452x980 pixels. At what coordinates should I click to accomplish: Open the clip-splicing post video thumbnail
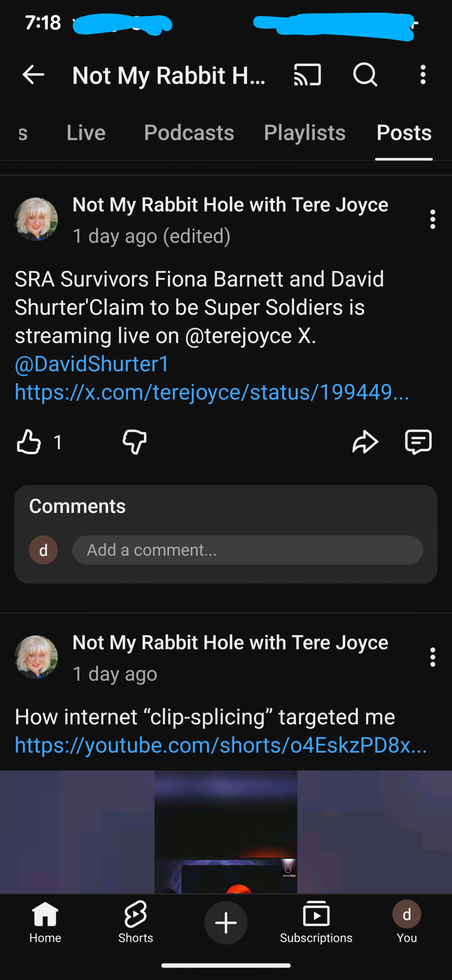[x=226, y=831]
